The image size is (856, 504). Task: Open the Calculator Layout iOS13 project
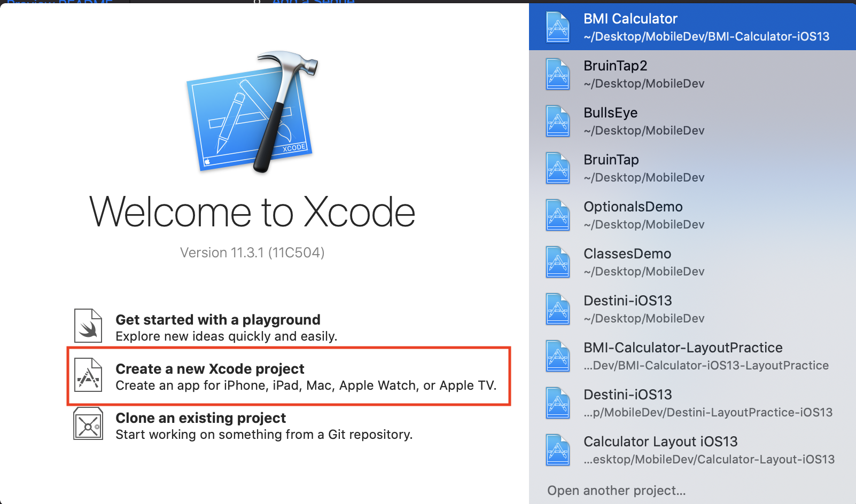click(x=692, y=450)
